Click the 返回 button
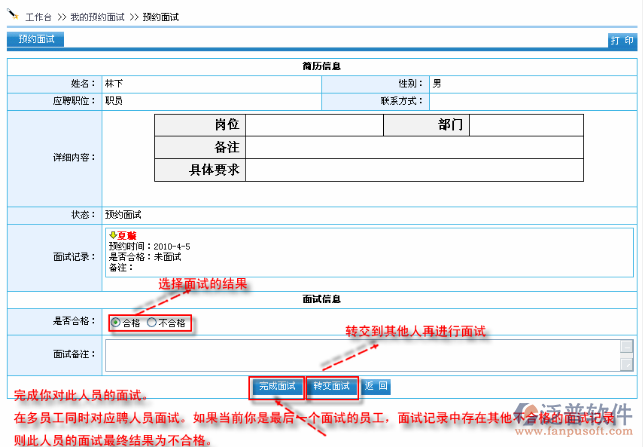The width and height of the screenshot is (643, 447). pyautogui.click(x=376, y=386)
